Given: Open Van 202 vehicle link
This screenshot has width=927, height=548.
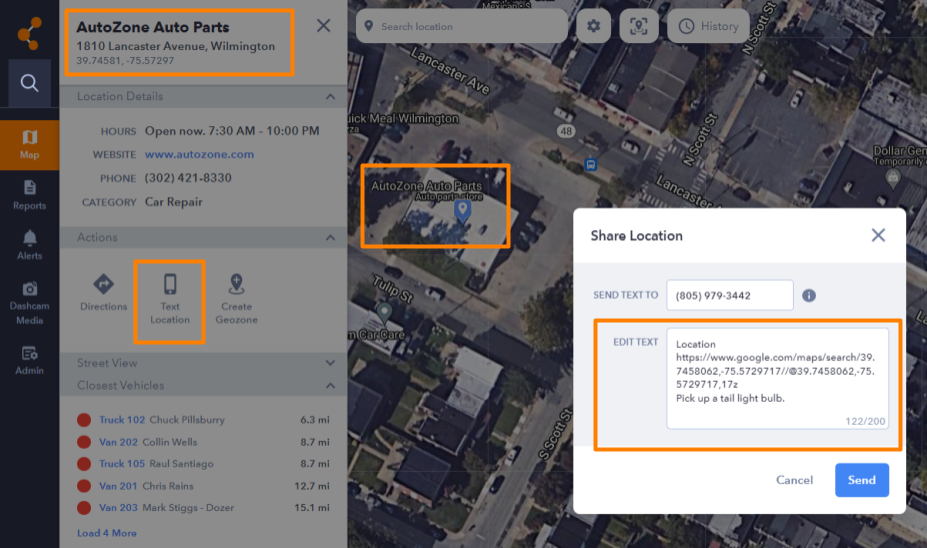Looking at the screenshot, I should click(118, 442).
